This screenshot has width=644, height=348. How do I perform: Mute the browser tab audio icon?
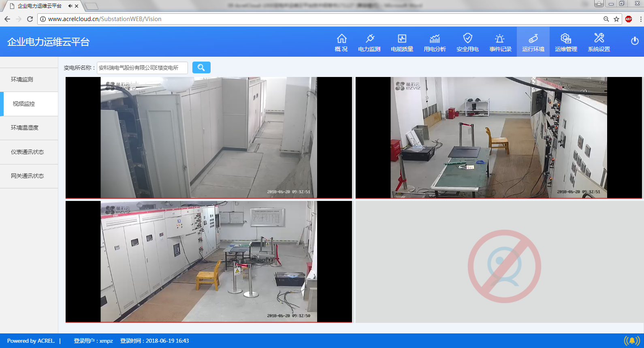pyautogui.click(x=70, y=6)
